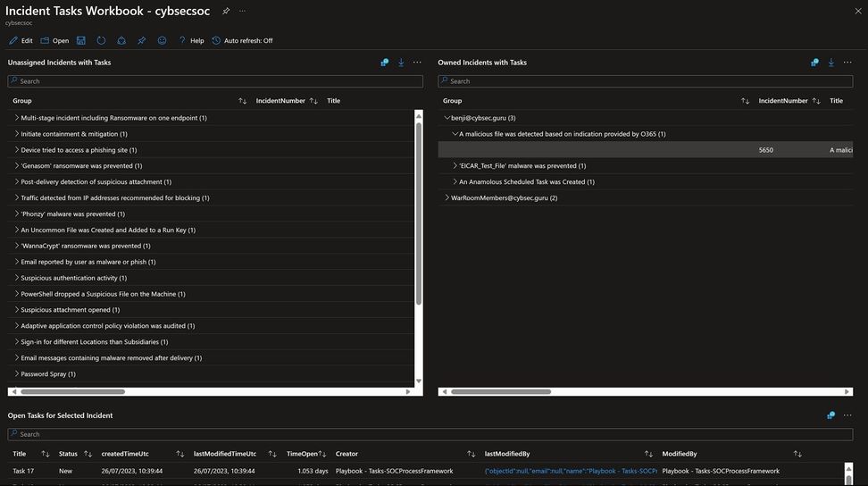
Task: Sort open tasks by Title column
Action: [x=46, y=454]
